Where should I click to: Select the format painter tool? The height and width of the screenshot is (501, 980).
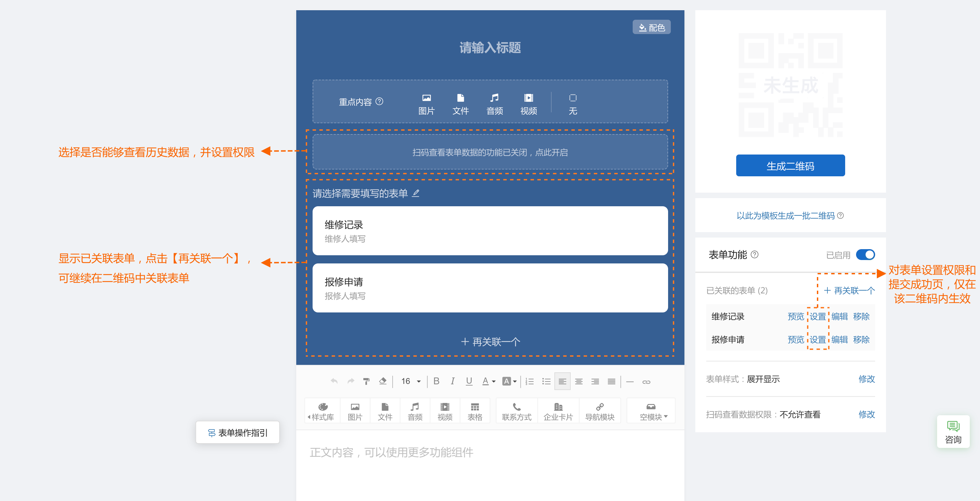[x=366, y=381]
